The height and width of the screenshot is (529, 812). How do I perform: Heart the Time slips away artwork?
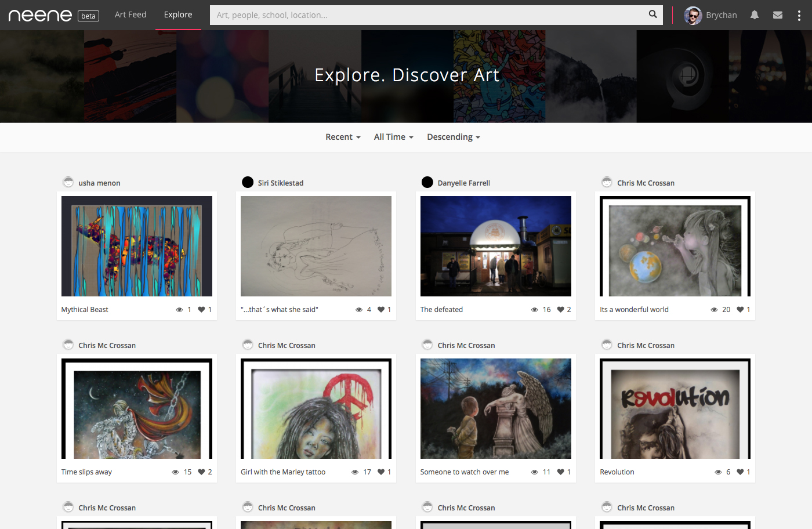click(201, 472)
